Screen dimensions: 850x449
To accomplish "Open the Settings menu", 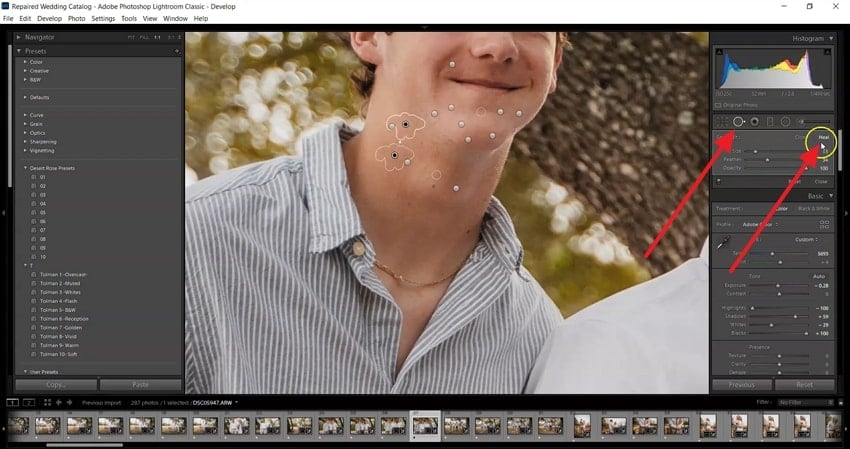I will click(x=103, y=18).
